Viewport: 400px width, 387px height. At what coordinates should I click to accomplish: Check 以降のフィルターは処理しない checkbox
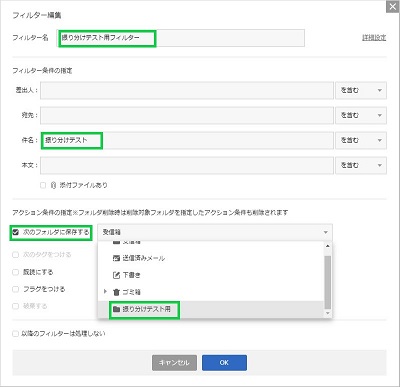15,334
